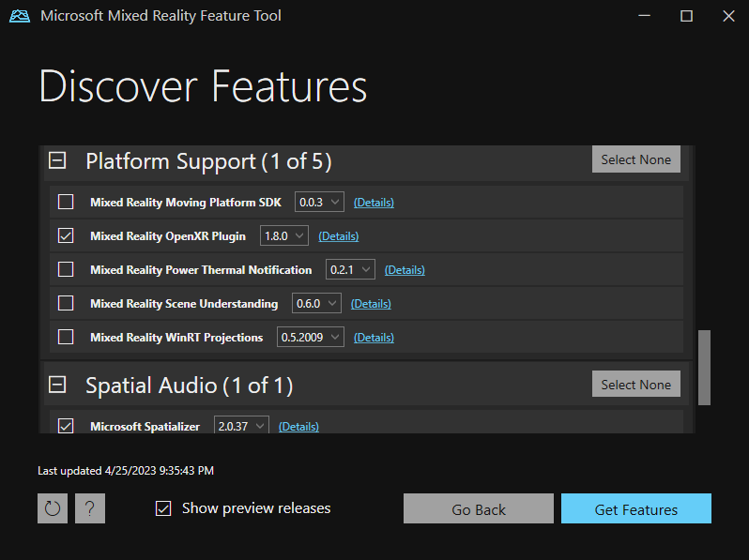Click the feature list scrollbar thumb
The image size is (749, 560).
click(704, 368)
